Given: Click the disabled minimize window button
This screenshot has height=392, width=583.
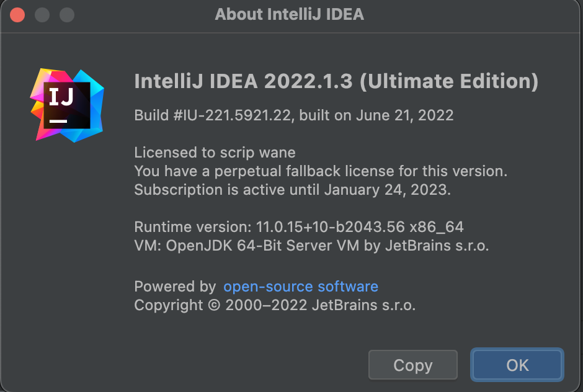Looking at the screenshot, I should click(x=42, y=14).
